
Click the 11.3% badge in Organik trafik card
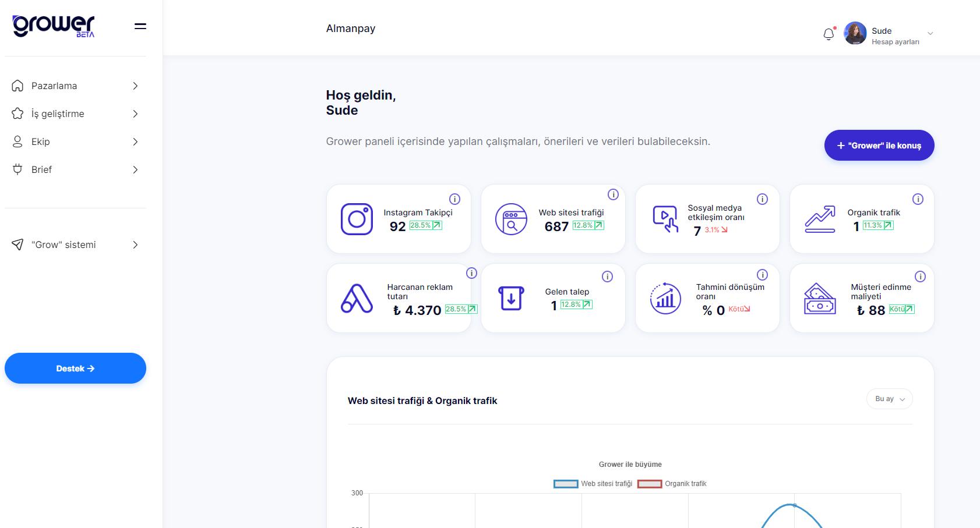coord(877,225)
